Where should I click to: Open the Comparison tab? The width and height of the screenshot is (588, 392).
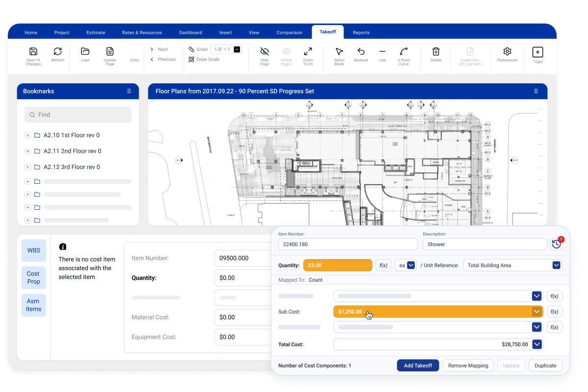pos(290,33)
